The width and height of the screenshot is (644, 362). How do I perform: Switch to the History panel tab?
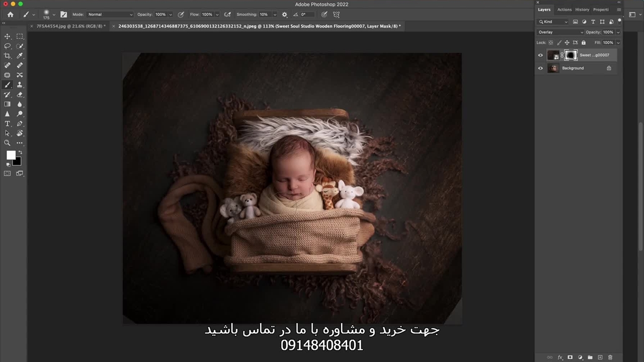582,10
